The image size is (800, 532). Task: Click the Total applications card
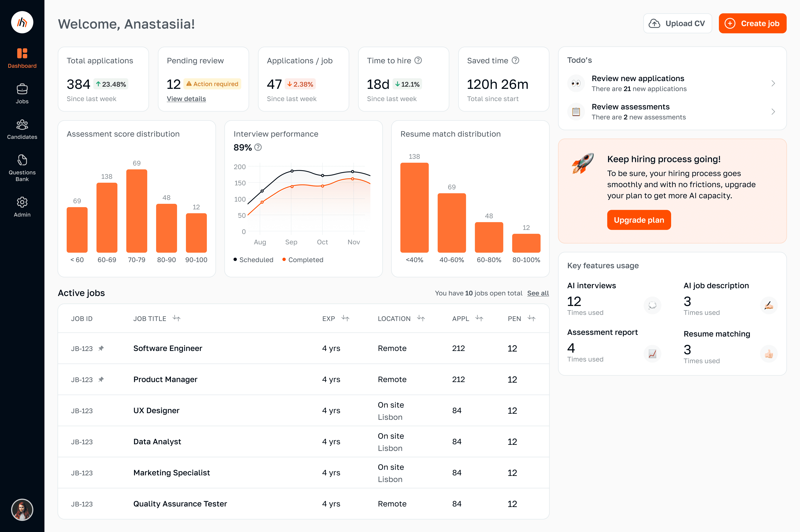click(x=103, y=79)
